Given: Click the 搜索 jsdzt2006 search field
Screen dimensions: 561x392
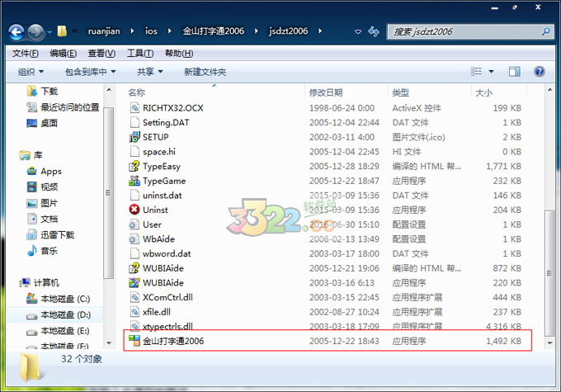Looking at the screenshot, I should tap(469, 31).
